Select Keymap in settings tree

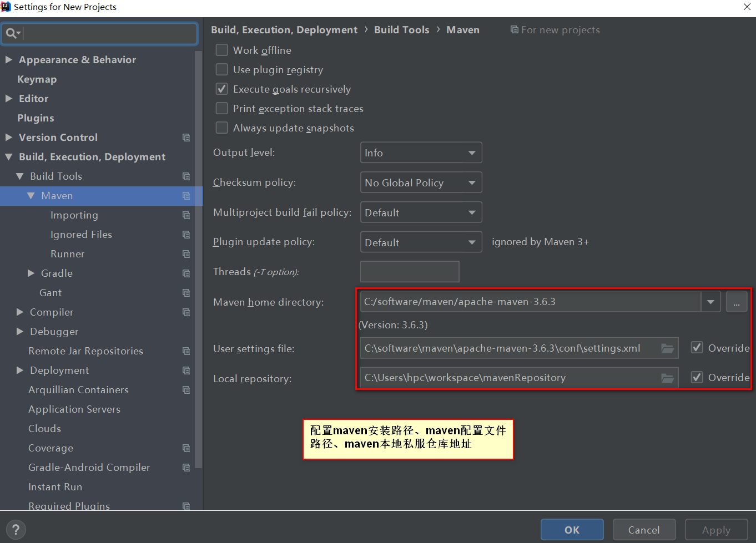pyautogui.click(x=37, y=79)
